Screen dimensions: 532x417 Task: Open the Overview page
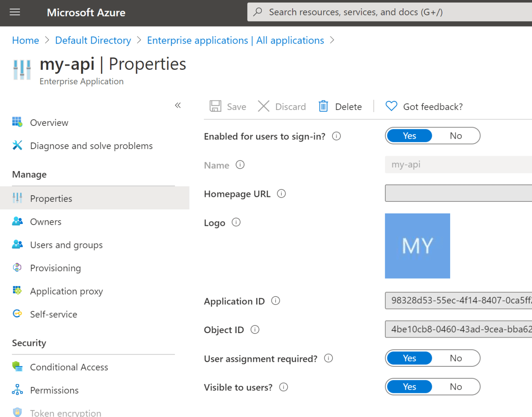click(49, 122)
